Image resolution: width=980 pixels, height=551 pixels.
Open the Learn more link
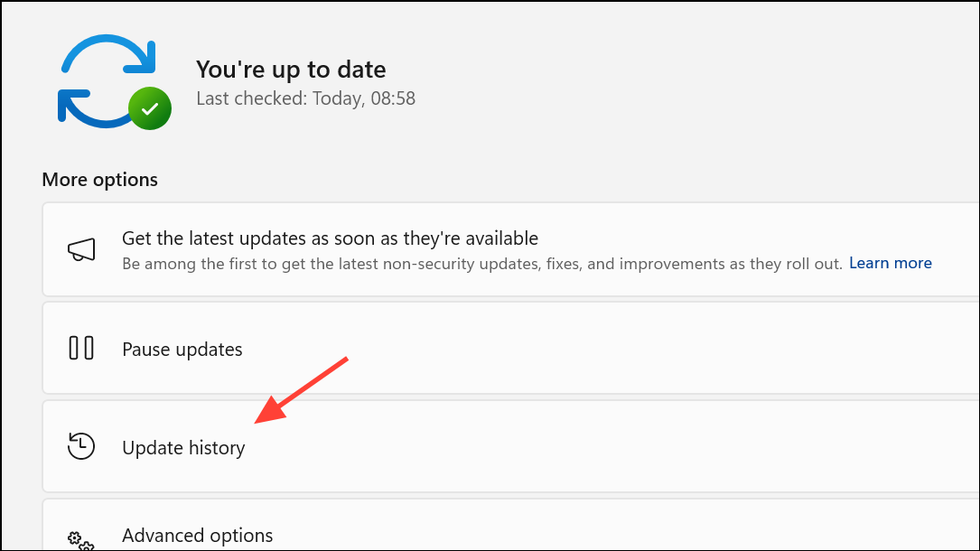tap(890, 263)
